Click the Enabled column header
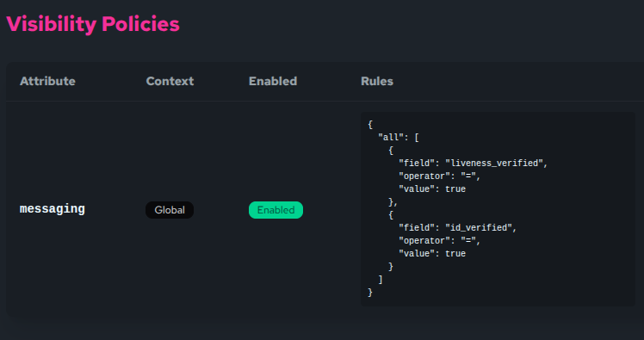The width and height of the screenshot is (644, 340). [273, 81]
